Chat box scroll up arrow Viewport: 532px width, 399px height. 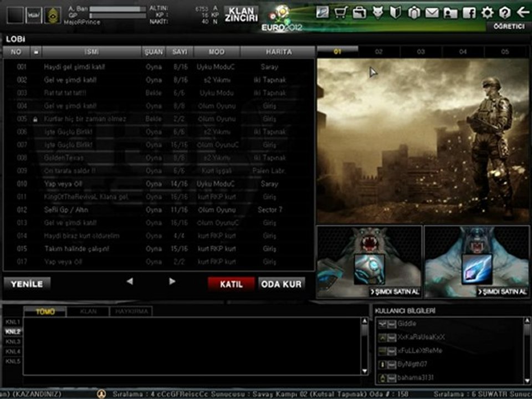tap(365, 321)
